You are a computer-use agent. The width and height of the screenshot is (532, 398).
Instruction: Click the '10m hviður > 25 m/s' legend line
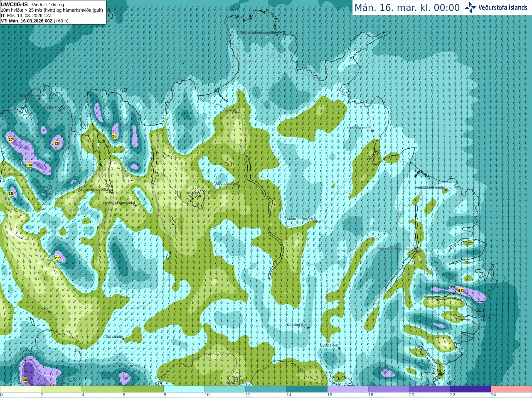[x=52, y=10]
